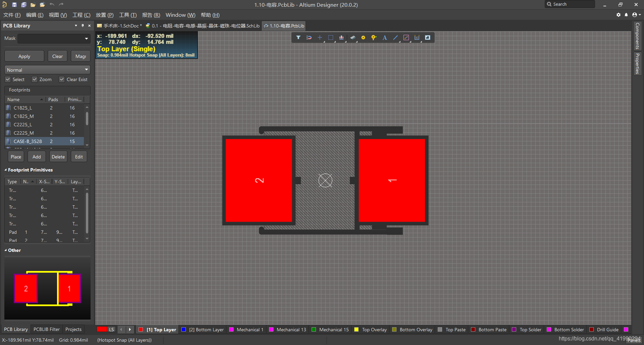The image size is (644, 345).
Task: Activate the align objects tool
Action: click(x=341, y=38)
